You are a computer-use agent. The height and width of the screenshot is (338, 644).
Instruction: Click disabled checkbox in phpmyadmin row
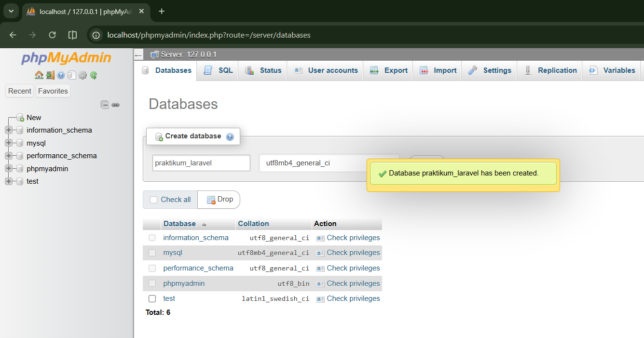coord(152,283)
